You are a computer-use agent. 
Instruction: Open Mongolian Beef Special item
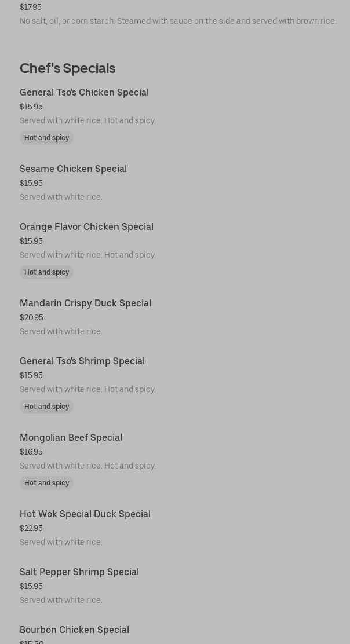[x=71, y=438]
